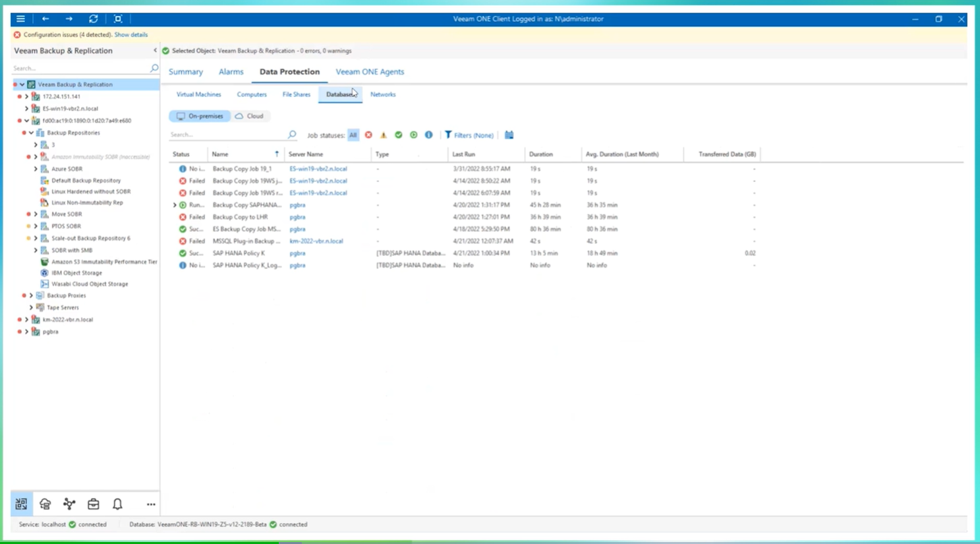Open the Business View icon in bottom bar

(45, 504)
